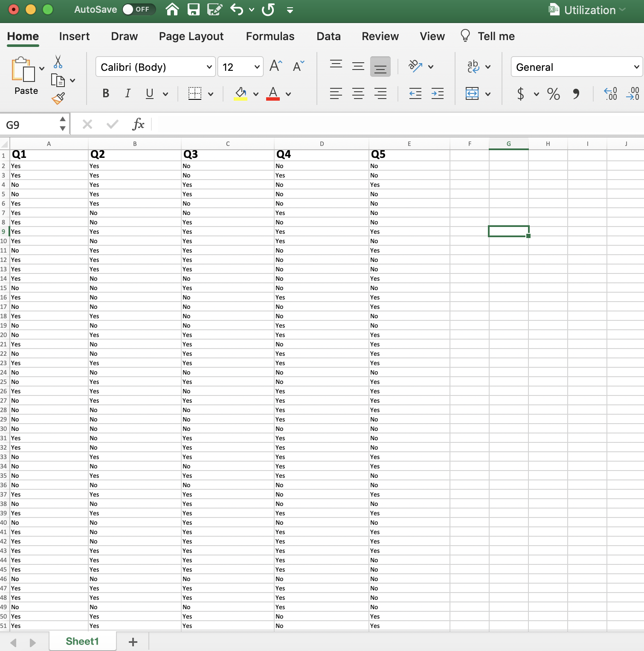Click the Merge and Center icon
The height and width of the screenshot is (651, 644).
472,93
